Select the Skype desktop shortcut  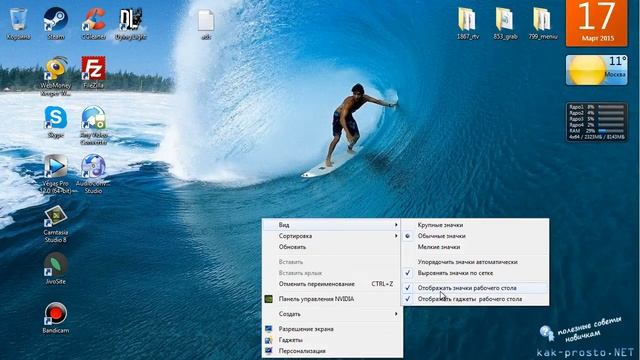(56, 122)
